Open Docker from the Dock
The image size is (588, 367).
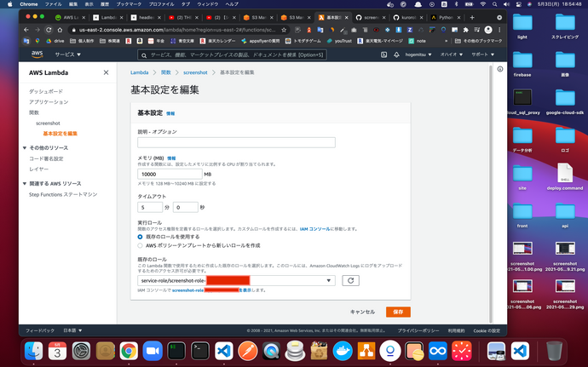click(x=343, y=352)
